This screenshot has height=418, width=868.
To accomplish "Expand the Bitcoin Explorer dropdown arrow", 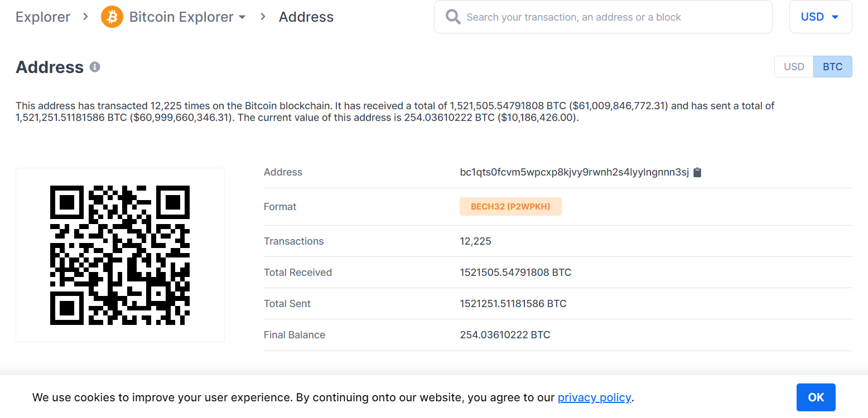I will tap(242, 17).
